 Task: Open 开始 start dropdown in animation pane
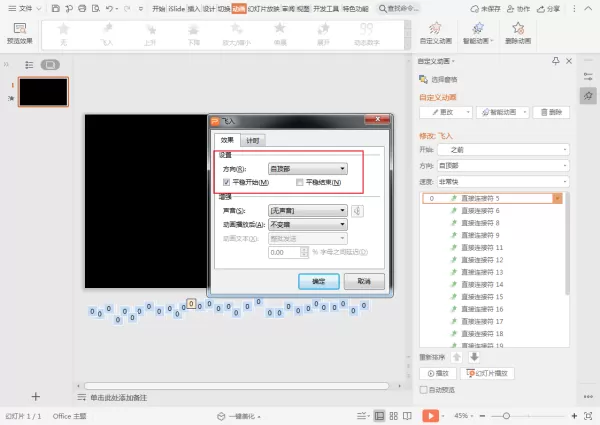[x=503, y=150]
